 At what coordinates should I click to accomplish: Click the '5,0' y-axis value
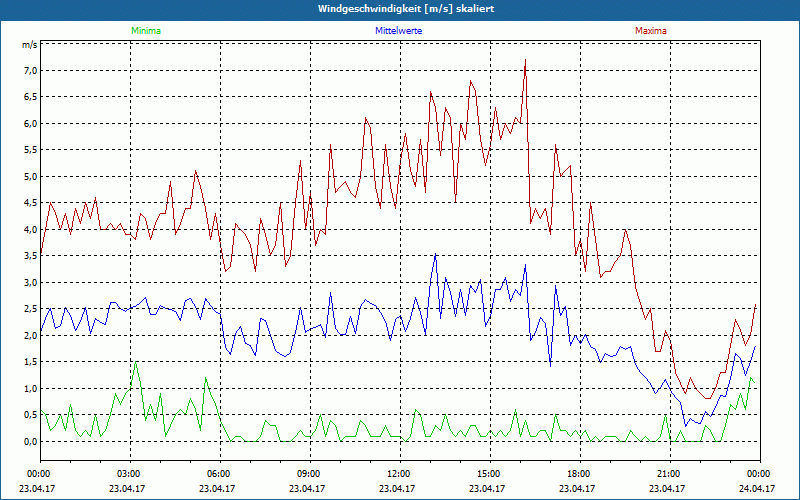click(x=30, y=177)
